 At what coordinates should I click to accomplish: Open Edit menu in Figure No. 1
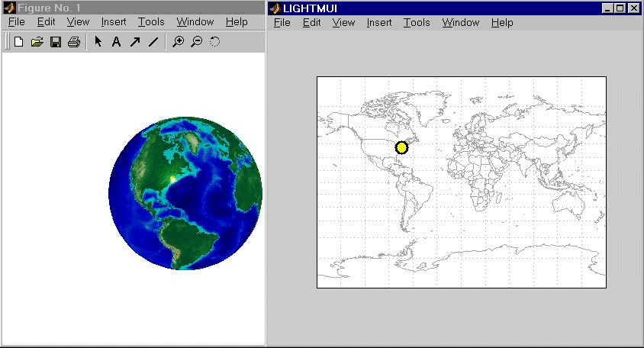[46, 22]
